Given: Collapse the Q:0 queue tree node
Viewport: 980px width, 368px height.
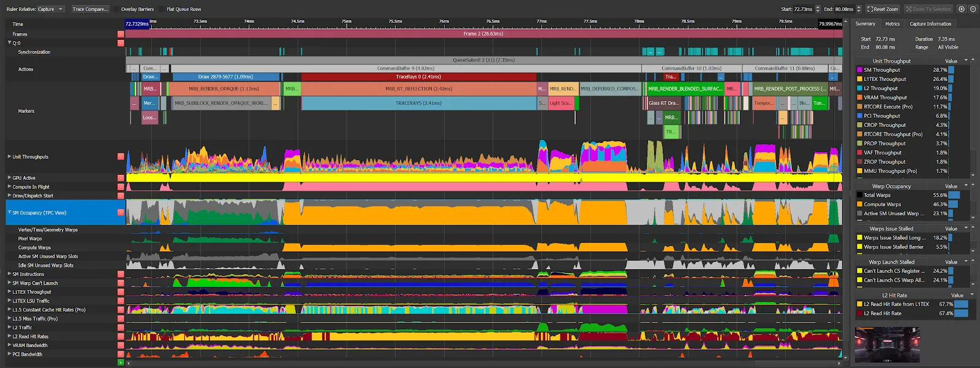Looking at the screenshot, I should [9, 43].
